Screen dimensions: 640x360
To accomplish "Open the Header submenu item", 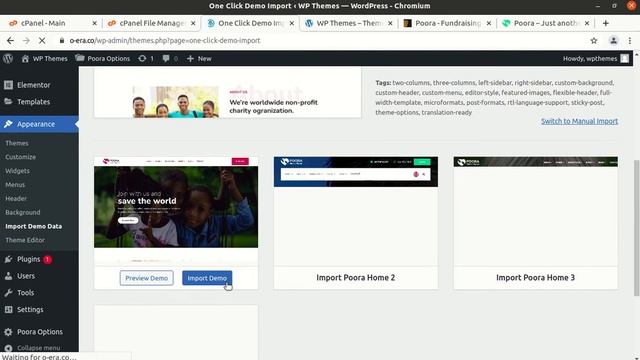I will coord(16,199).
